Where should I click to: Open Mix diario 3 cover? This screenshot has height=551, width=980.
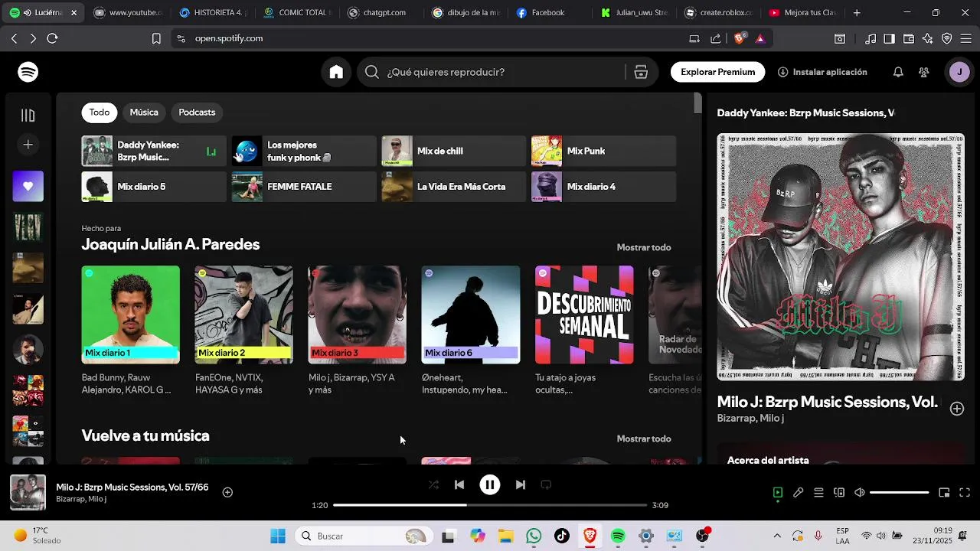(358, 315)
